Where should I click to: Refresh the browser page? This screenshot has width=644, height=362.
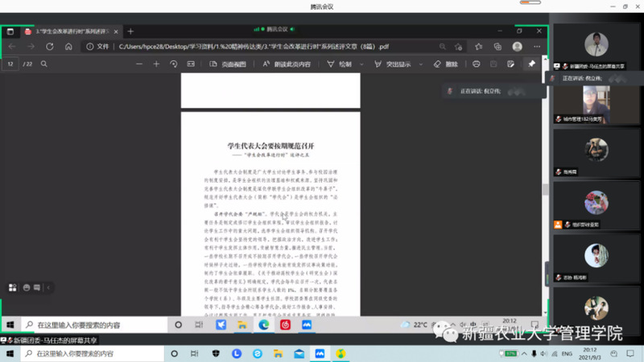[x=49, y=47]
